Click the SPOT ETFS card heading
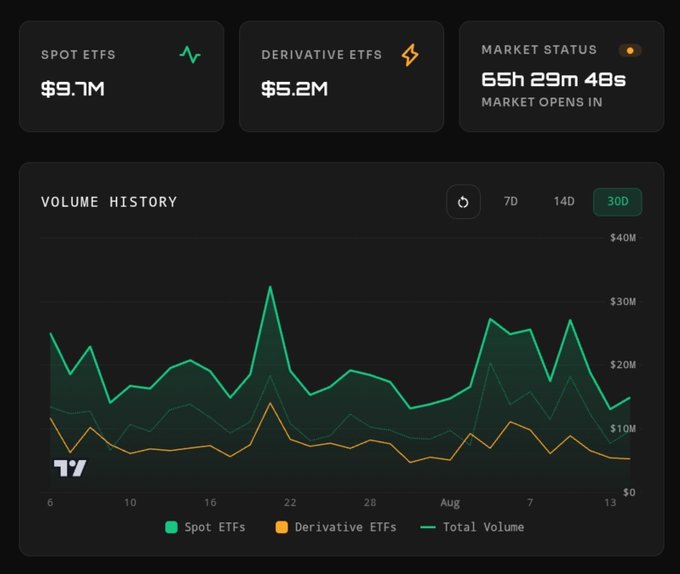Image resolution: width=680 pixels, height=574 pixels. click(78, 55)
